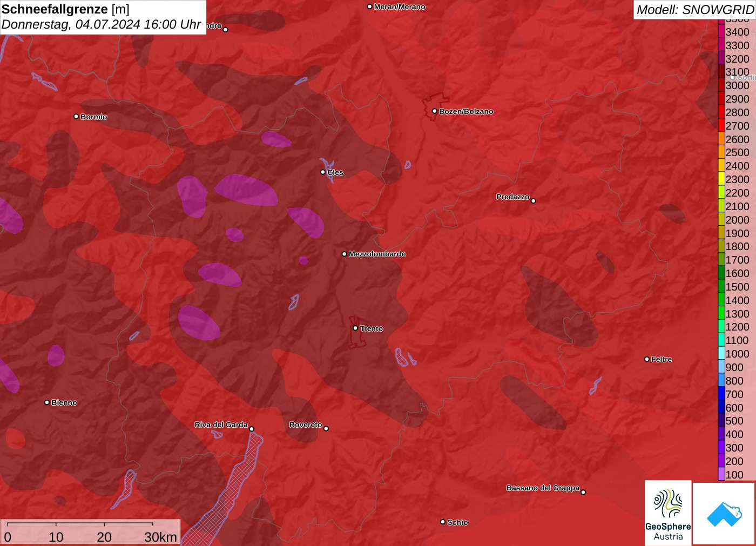Pick the 1200 legend color swatch
This screenshot has width=756, height=546.
coord(721,327)
